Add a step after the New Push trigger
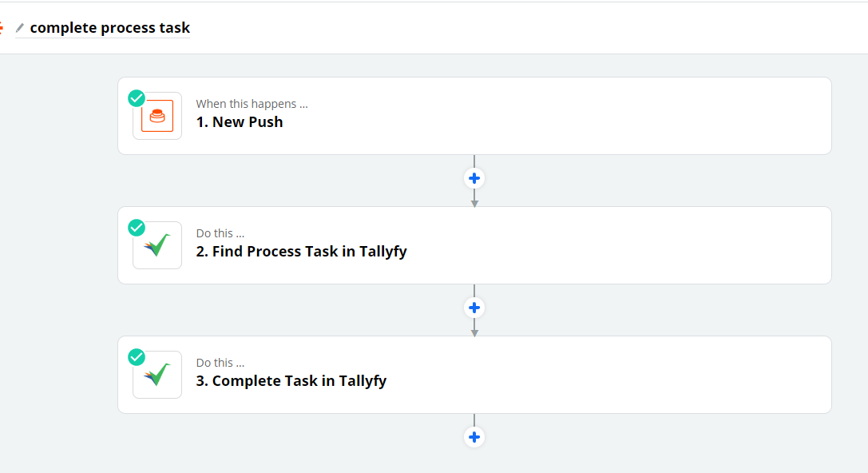The height and width of the screenshot is (473, 868). pyautogui.click(x=474, y=178)
